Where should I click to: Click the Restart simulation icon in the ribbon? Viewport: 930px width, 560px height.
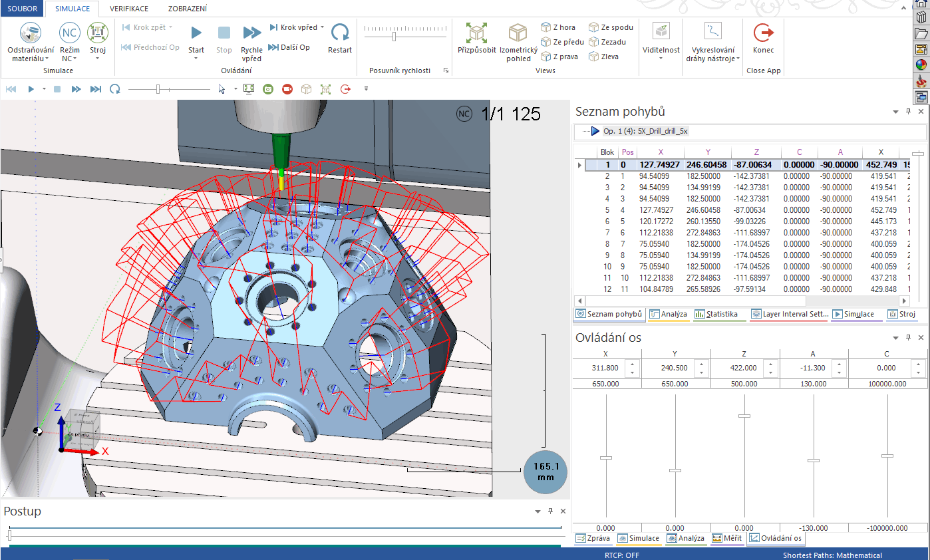(x=340, y=33)
